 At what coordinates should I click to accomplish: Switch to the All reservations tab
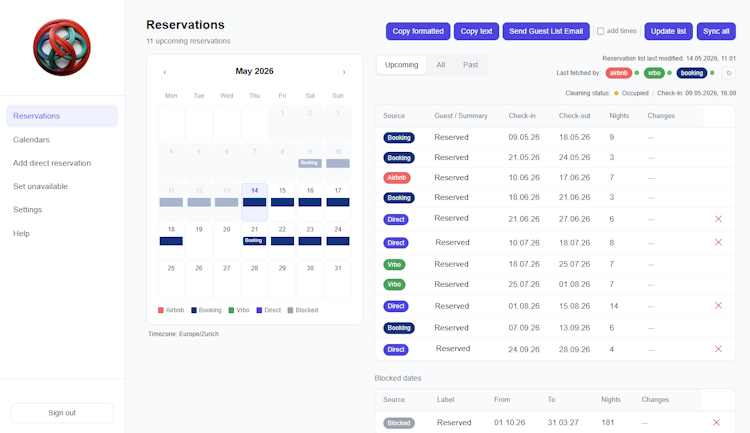(441, 65)
